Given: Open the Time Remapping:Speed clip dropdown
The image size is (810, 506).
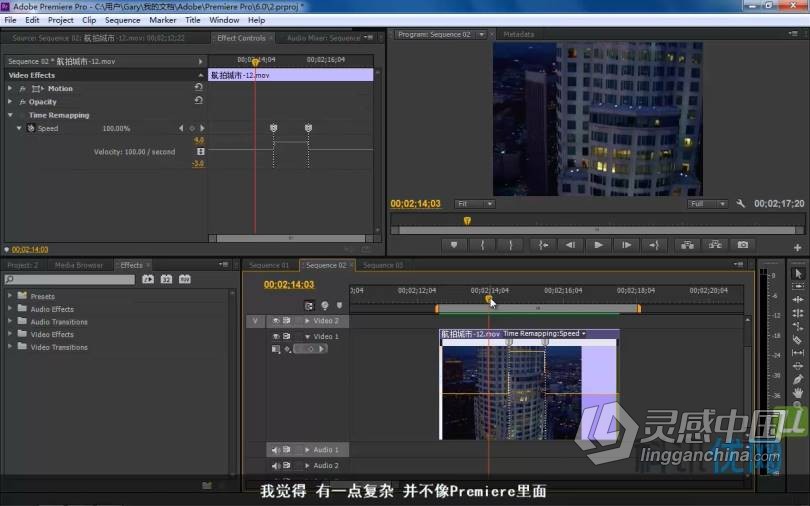Looking at the screenshot, I should pos(584,334).
